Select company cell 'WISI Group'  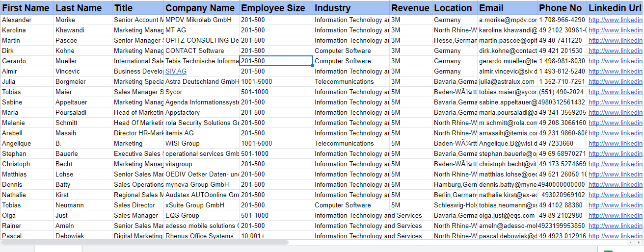(x=202, y=143)
